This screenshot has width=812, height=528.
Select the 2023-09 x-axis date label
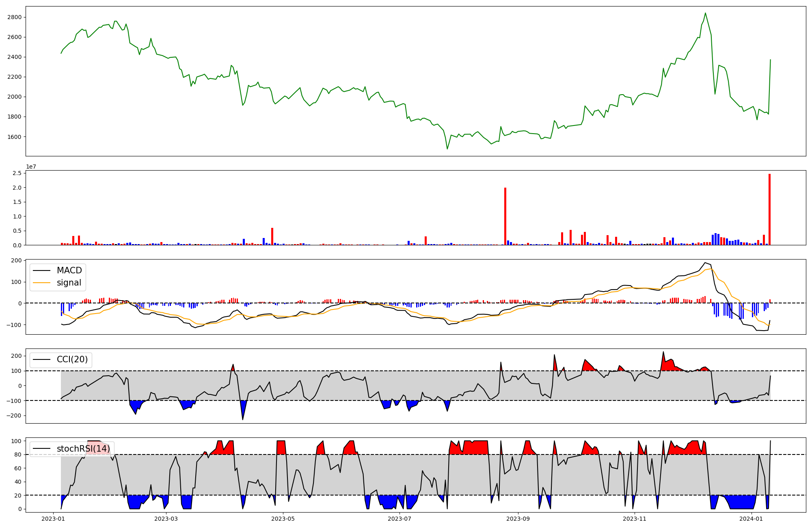click(518, 519)
